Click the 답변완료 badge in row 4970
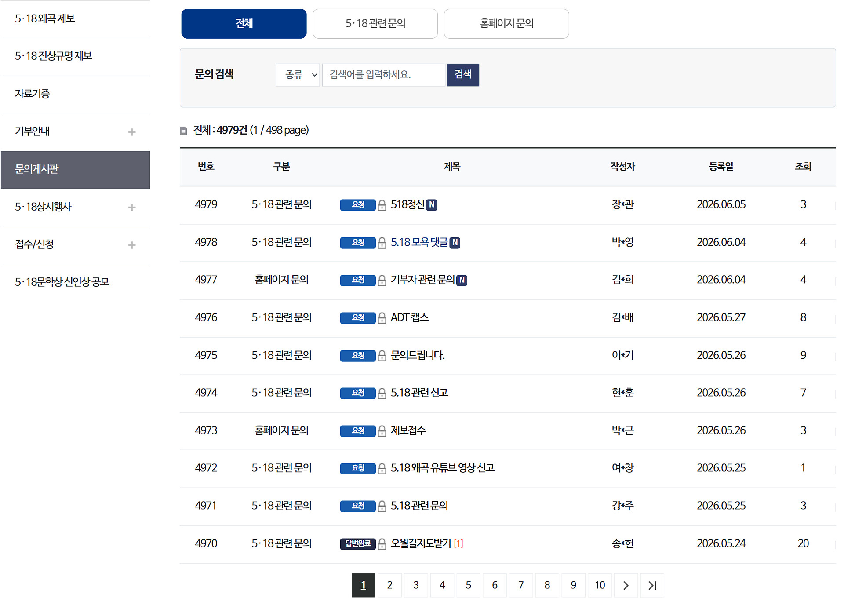The height and width of the screenshot is (616, 844). click(358, 544)
